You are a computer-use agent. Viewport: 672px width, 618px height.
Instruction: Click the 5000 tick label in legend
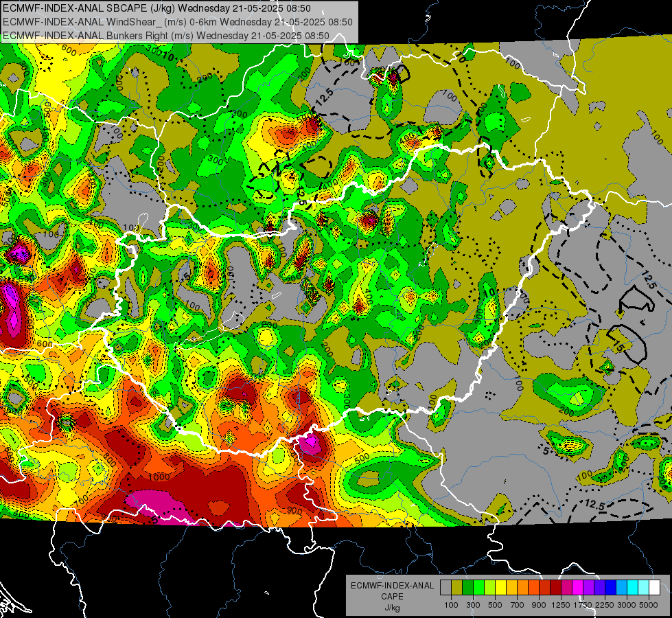click(x=649, y=605)
